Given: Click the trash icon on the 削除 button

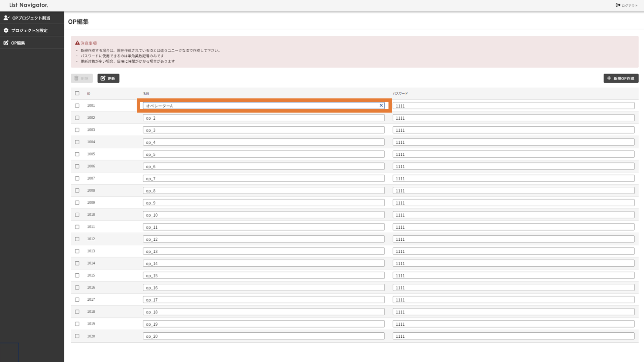Looking at the screenshot, I should point(76,78).
